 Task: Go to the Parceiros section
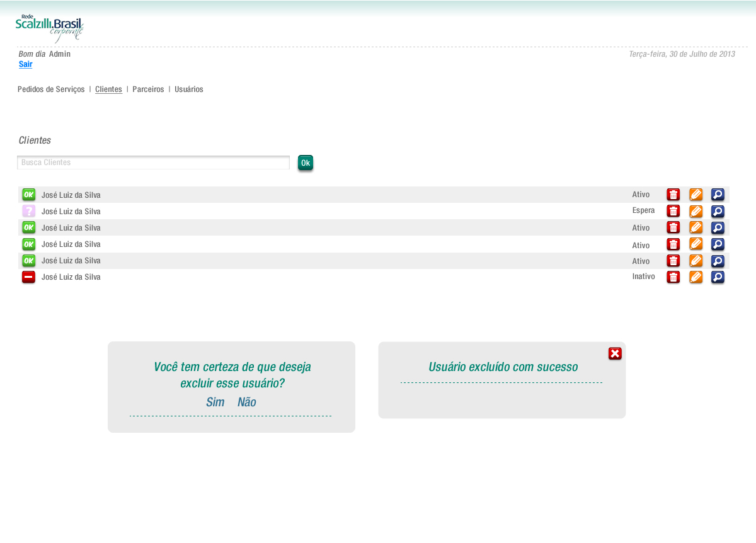pyautogui.click(x=148, y=89)
